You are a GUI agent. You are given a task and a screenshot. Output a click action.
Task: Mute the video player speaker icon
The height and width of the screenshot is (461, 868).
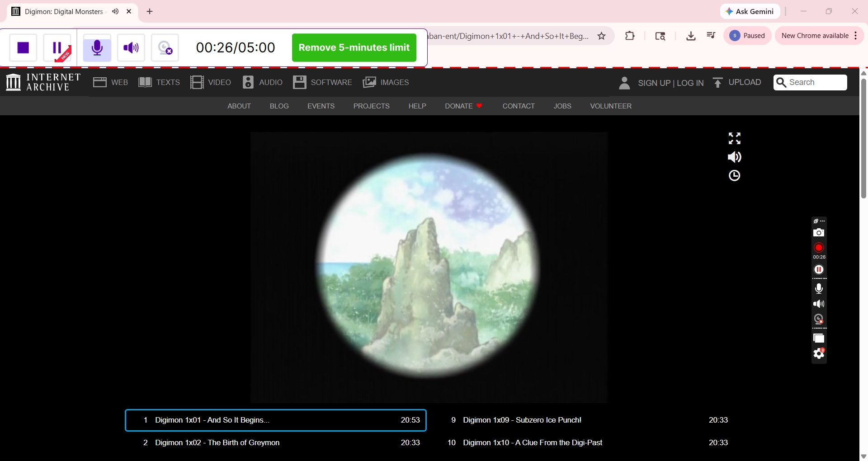(734, 157)
